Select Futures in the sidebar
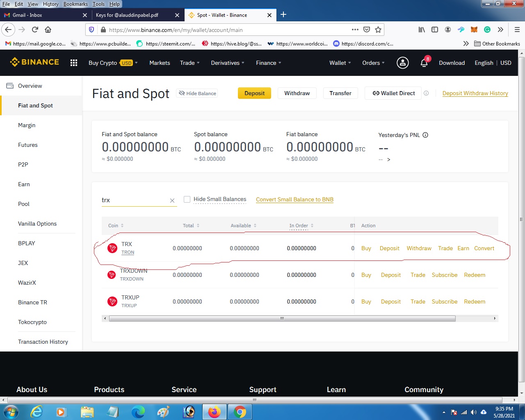Viewport: 525px width, 420px height. pos(28,145)
